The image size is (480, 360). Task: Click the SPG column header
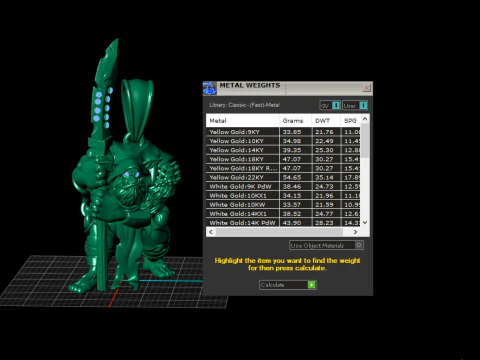(x=351, y=121)
